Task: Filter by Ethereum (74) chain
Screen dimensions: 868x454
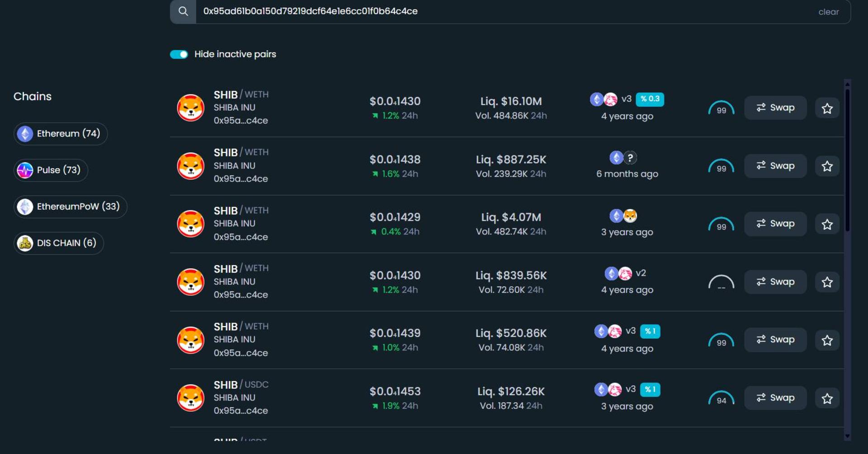Action: click(60, 134)
